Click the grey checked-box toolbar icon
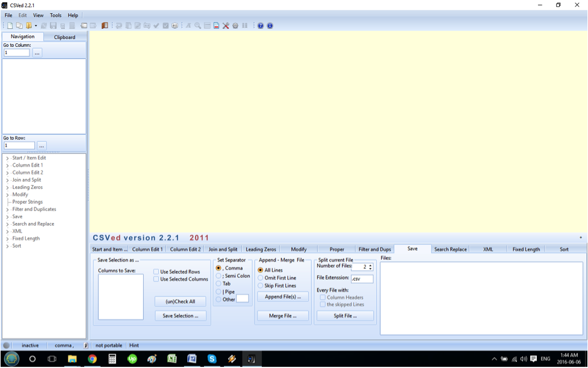Screen dimensions: 588x368 click(166, 25)
